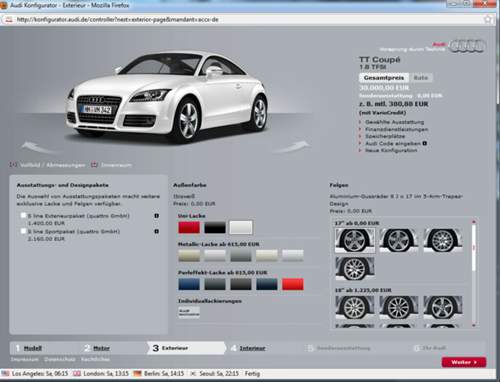Screen dimensions: 500x382
Task: Click the red Weiter button
Action: (x=464, y=362)
